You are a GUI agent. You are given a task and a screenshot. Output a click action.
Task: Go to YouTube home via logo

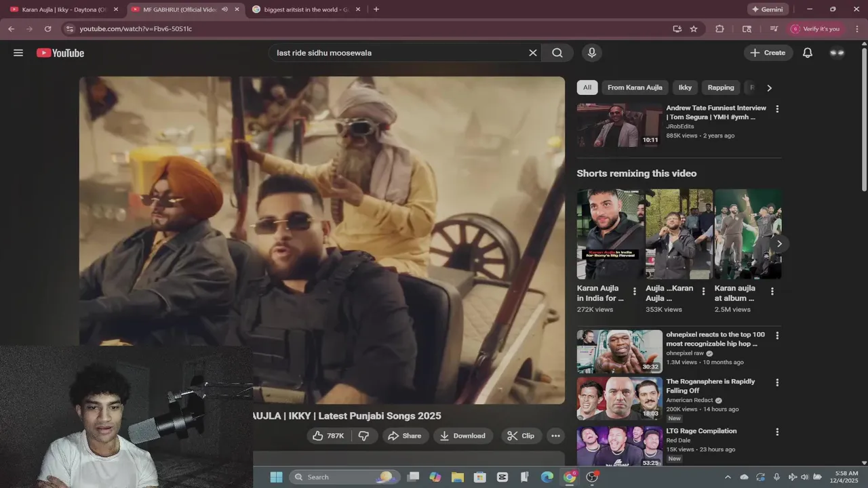pos(60,53)
